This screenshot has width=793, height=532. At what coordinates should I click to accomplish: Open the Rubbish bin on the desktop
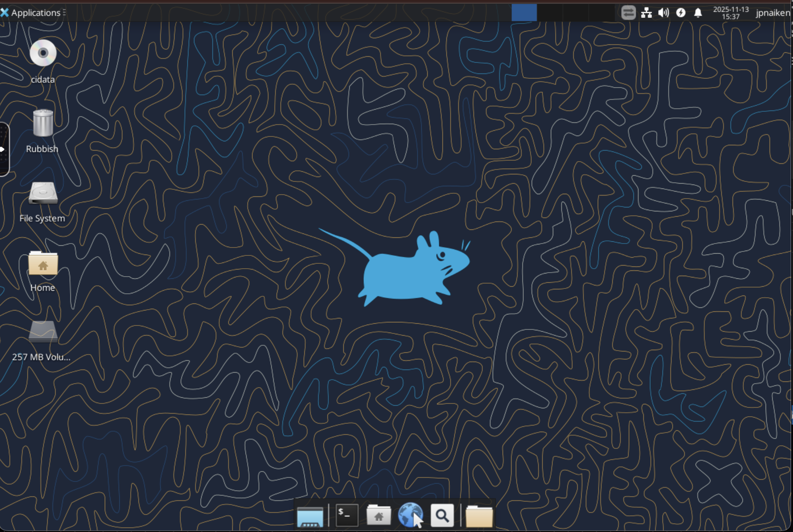42,123
